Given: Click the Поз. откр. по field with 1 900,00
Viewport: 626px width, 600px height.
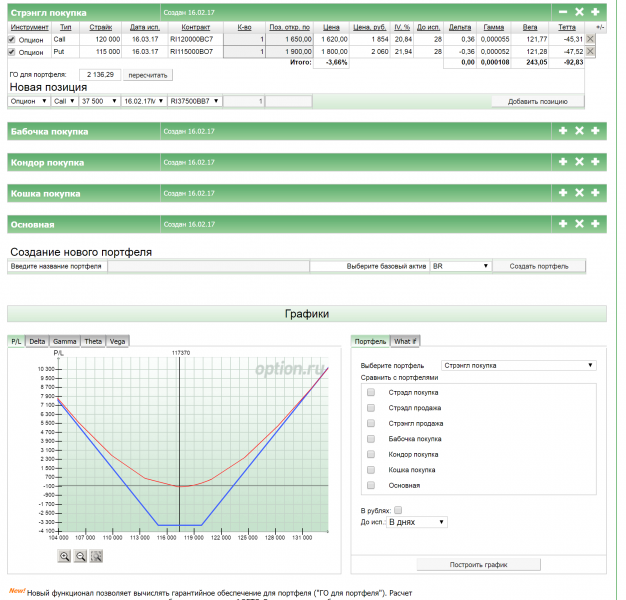Looking at the screenshot, I should click(x=289, y=51).
